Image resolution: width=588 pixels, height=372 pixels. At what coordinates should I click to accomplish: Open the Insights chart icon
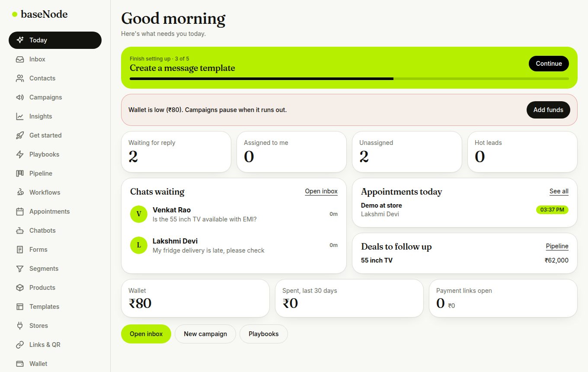(20, 116)
